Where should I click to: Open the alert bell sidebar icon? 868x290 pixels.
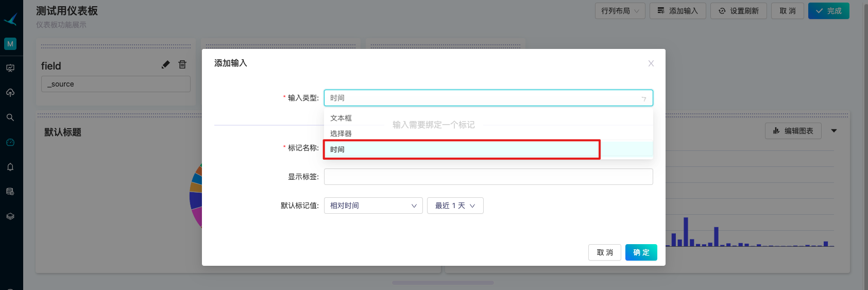tap(10, 167)
